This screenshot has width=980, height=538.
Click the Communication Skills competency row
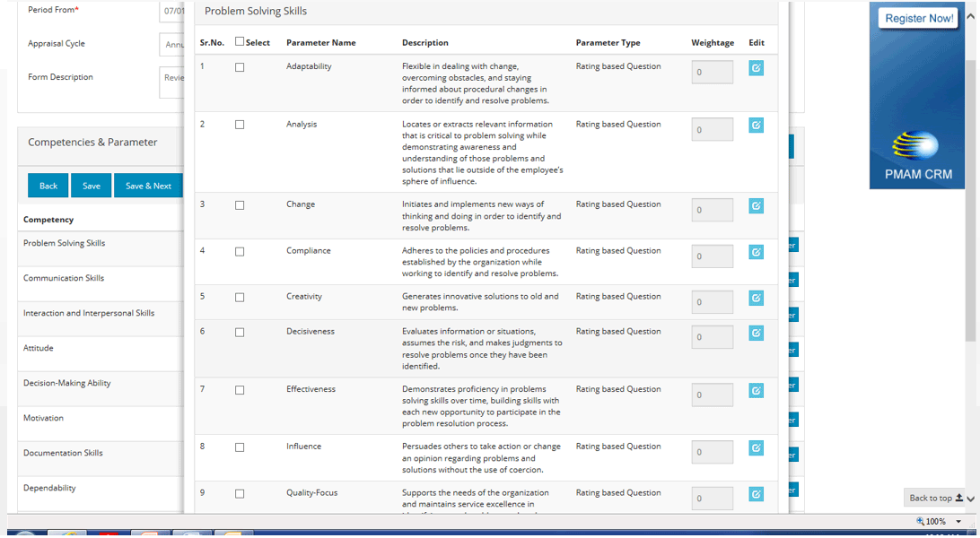100,284
